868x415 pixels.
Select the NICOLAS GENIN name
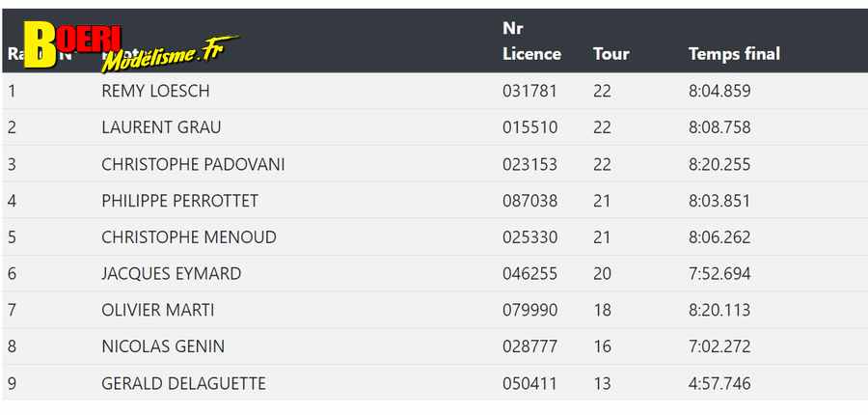pos(163,346)
